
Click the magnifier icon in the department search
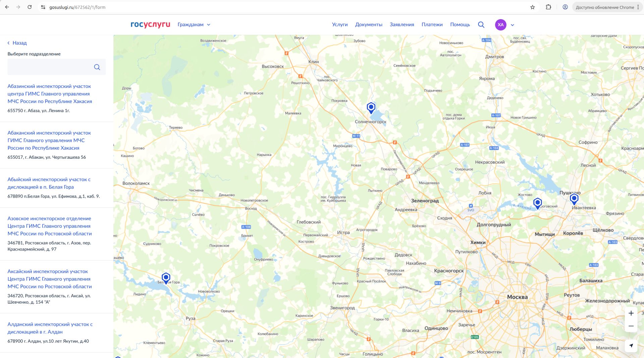(x=97, y=67)
